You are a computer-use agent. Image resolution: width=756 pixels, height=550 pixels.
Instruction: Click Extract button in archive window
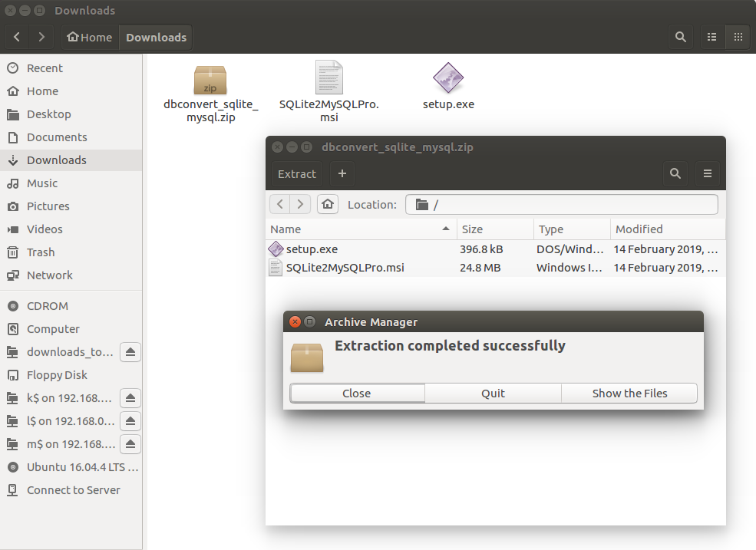pyautogui.click(x=297, y=174)
